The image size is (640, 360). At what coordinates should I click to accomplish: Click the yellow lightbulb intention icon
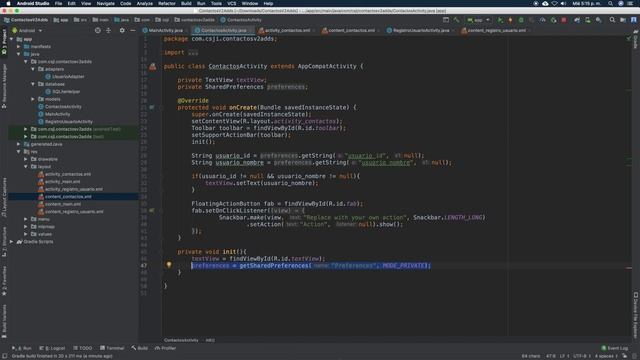[169, 264]
